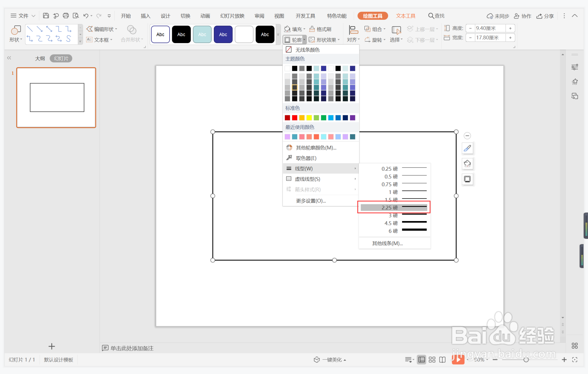Screen dimensions: 588x374
Task: Select the 6 磅 line weight
Action: 394,231
